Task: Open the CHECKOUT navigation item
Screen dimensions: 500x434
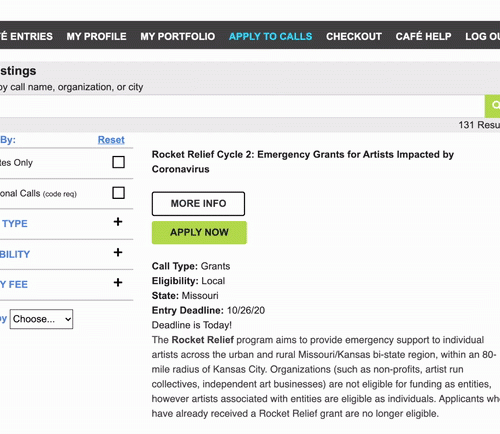Action: coord(354,36)
